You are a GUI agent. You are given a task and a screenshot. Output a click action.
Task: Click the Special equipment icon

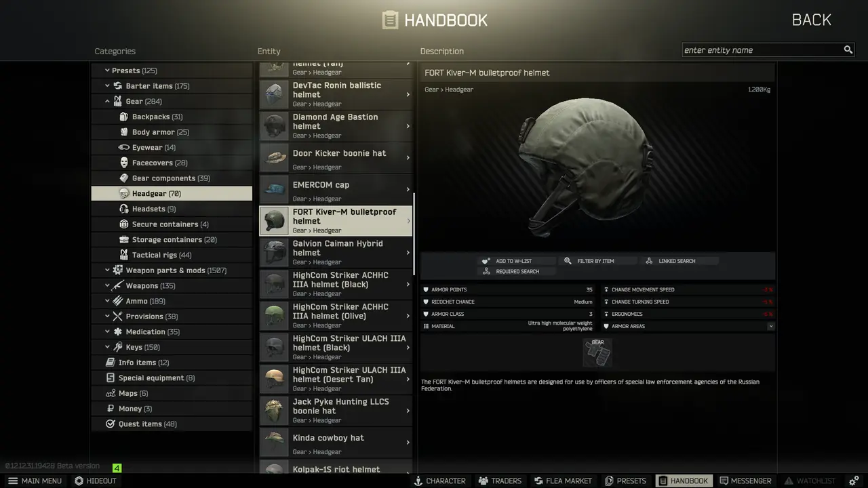click(x=111, y=378)
